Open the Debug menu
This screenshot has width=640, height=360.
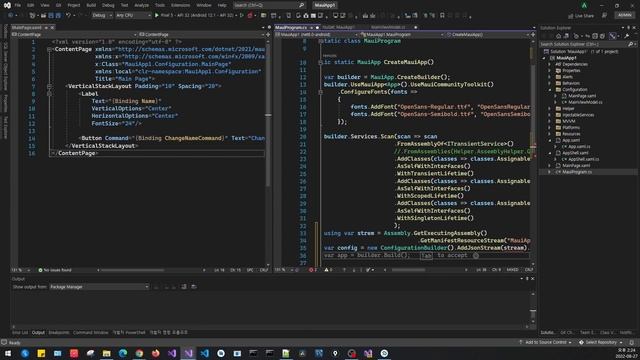point(108,5)
